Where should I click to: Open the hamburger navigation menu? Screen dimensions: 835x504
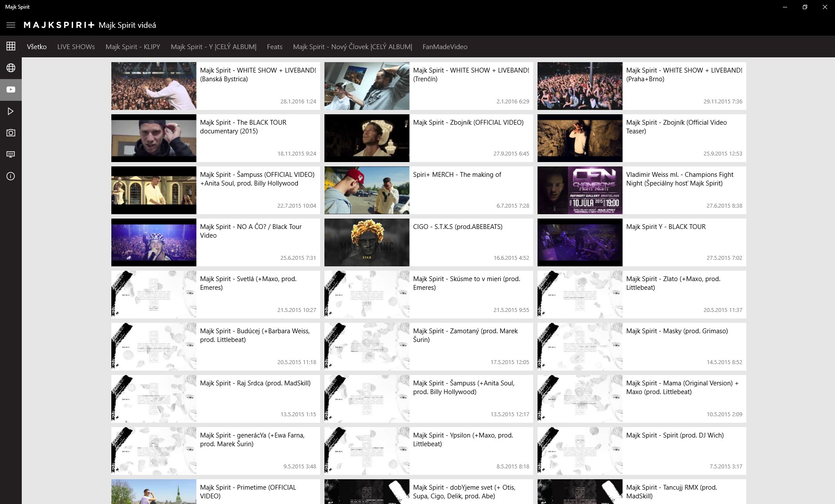coord(11,25)
